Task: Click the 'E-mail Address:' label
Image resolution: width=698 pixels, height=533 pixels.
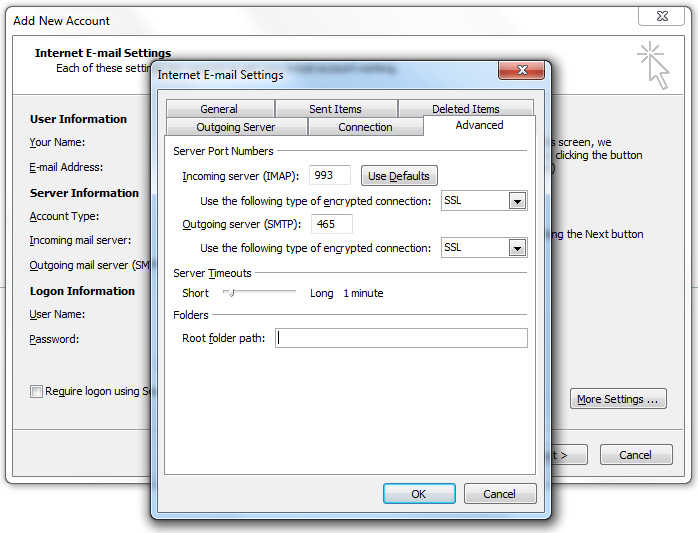Action: click(x=66, y=167)
